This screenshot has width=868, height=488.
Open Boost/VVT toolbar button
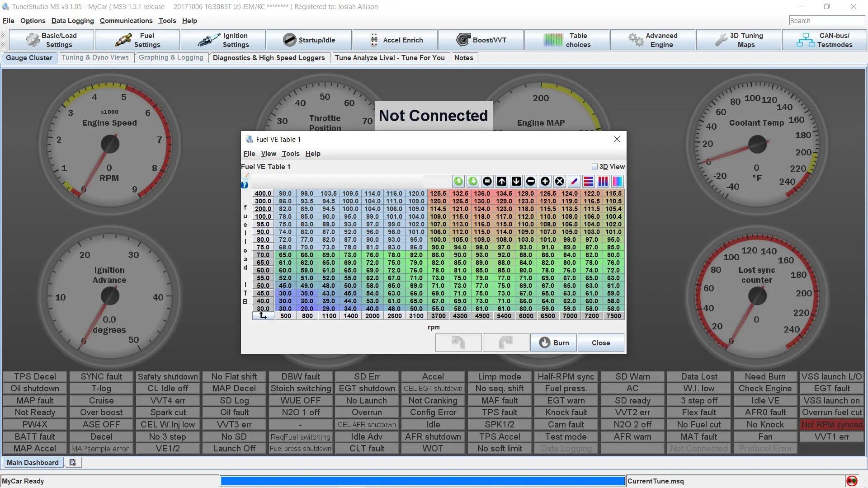[x=481, y=40]
